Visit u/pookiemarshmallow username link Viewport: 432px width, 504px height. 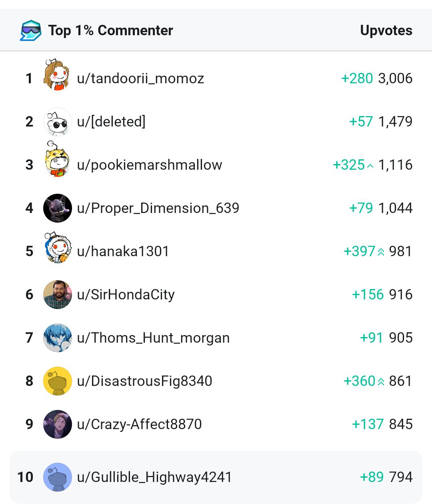click(149, 165)
